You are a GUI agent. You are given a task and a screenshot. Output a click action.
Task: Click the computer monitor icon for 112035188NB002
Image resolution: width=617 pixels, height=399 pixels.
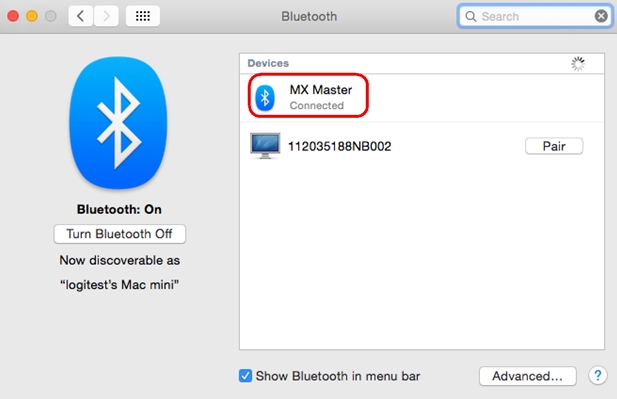[265, 146]
